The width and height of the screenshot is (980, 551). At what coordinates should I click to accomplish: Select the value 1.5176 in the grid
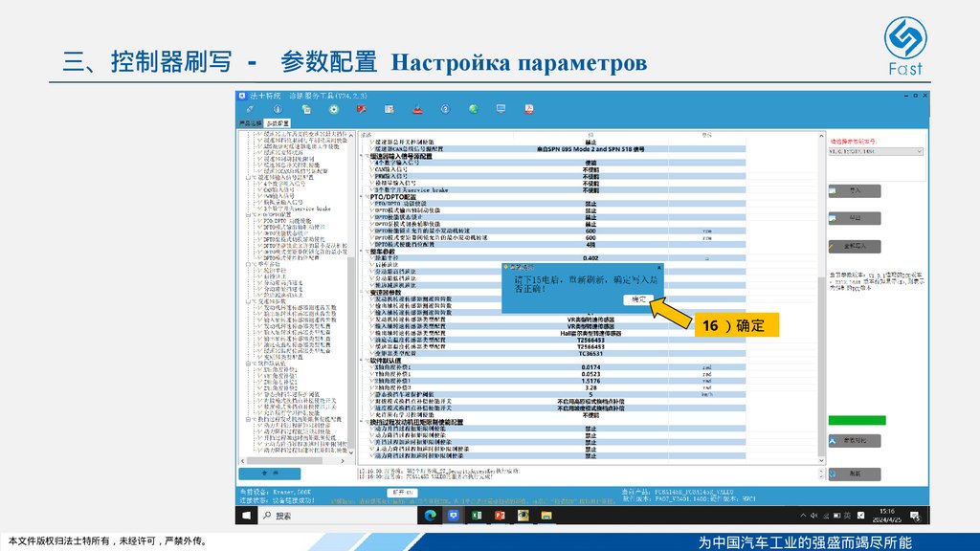coord(590,381)
